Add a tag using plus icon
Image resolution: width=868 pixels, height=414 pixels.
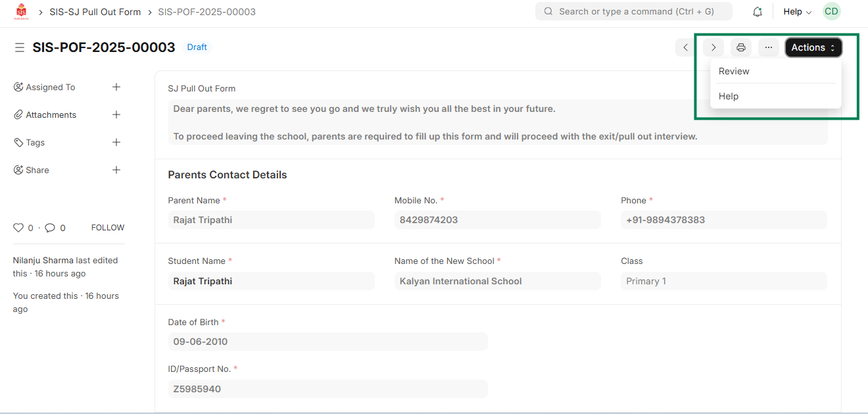coord(116,142)
